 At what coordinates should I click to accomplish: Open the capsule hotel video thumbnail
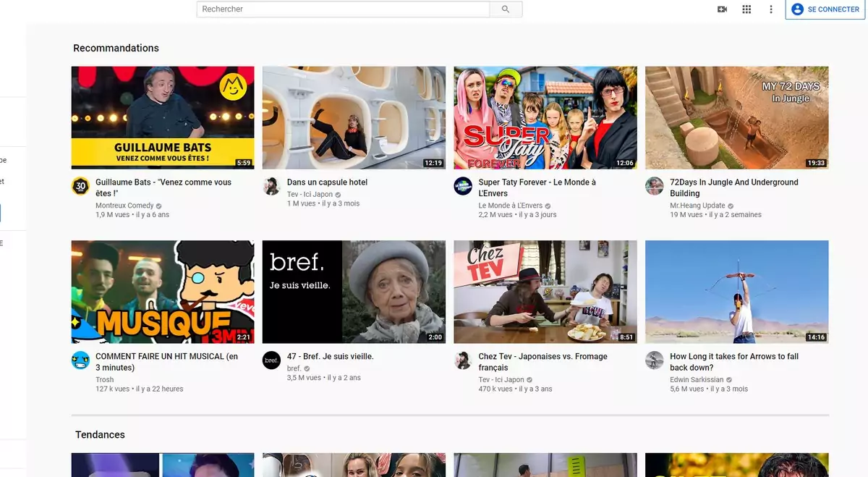coord(354,117)
